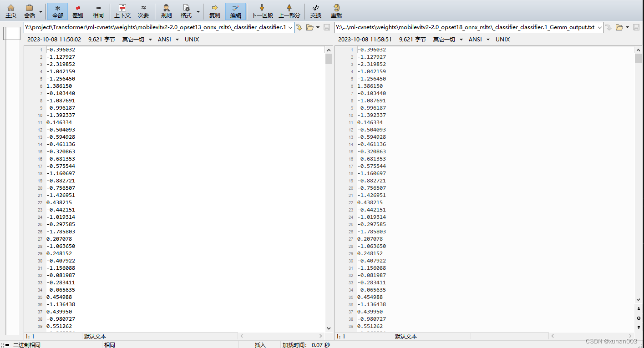This screenshot has height=348, width=644.
Task: Expand the left file path history dropdown
Action: [x=290, y=27]
